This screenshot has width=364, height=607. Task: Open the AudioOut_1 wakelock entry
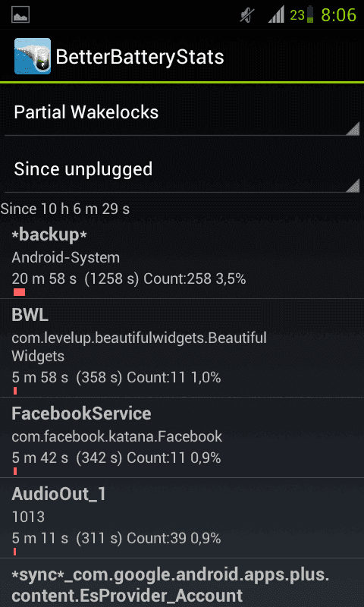pos(182,517)
